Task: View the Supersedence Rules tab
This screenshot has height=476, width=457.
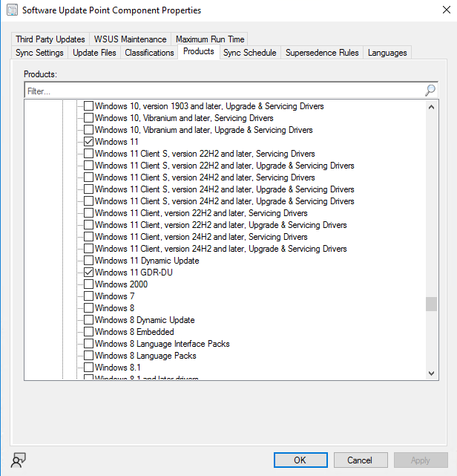Action: (x=322, y=53)
